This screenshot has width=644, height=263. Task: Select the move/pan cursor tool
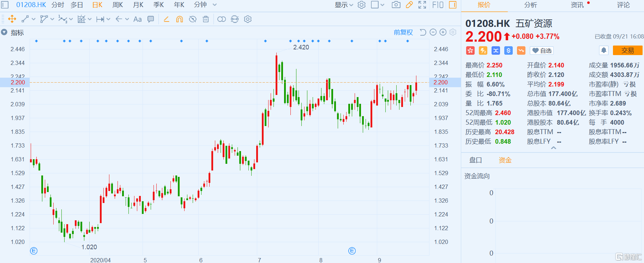pyautogui.click(x=12, y=19)
